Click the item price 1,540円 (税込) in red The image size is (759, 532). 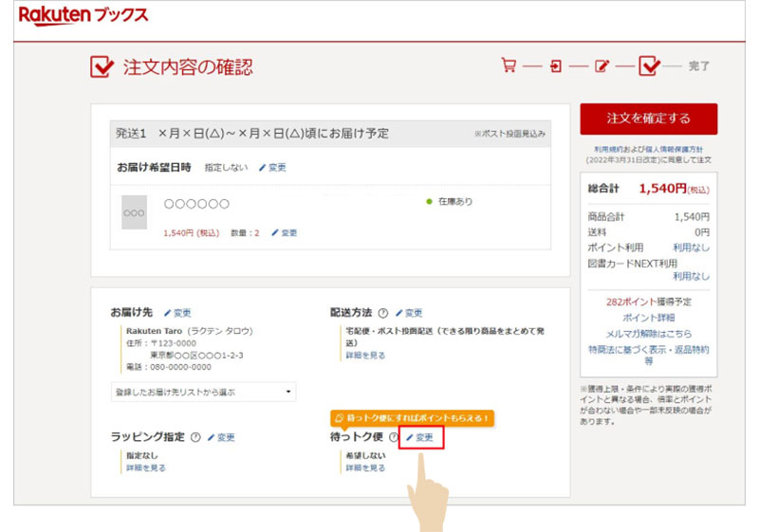click(x=192, y=232)
